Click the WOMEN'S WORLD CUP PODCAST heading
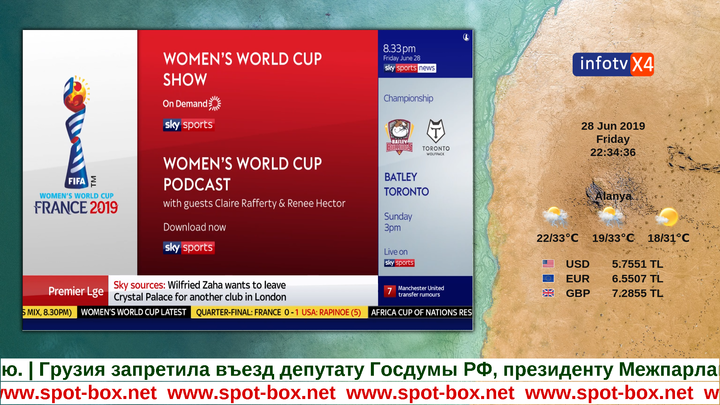This screenshot has width=720, height=405. click(242, 174)
